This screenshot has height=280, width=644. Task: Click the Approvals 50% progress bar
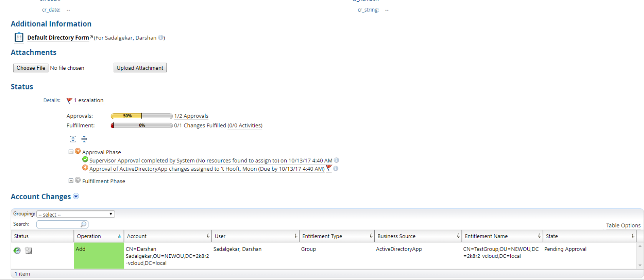(141, 116)
